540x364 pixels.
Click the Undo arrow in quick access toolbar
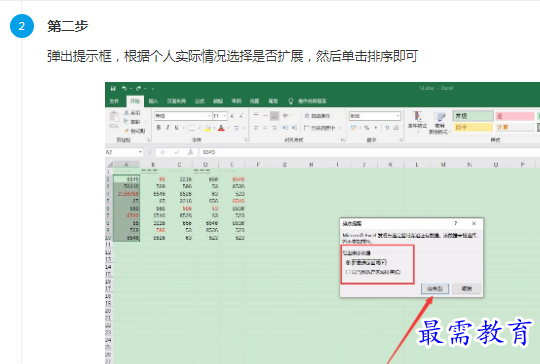[124, 89]
